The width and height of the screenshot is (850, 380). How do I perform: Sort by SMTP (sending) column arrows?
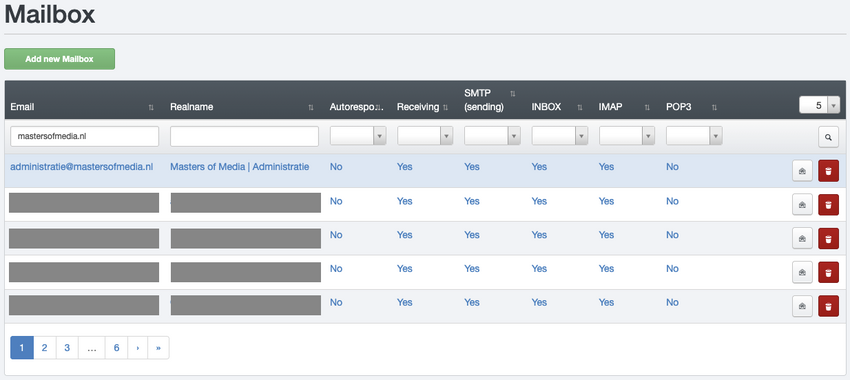[x=512, y=93]
